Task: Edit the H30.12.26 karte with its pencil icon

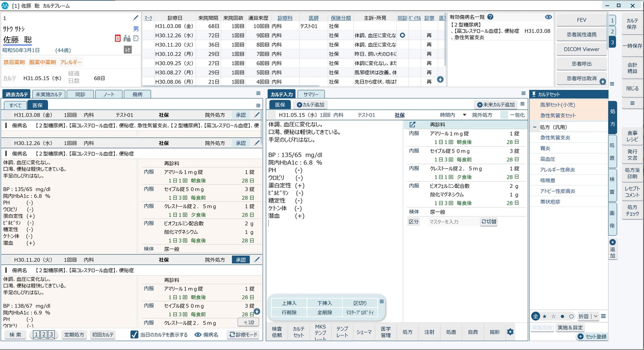Action: 257,143
